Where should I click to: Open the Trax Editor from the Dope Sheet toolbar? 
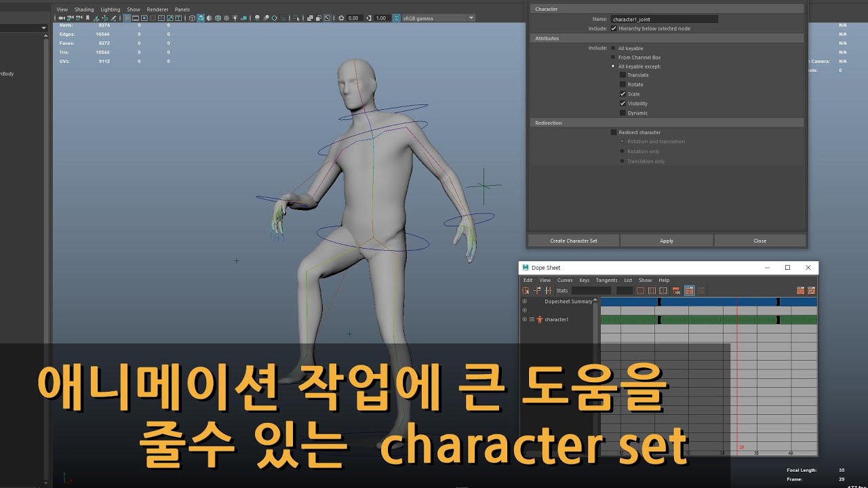[812, 291]
